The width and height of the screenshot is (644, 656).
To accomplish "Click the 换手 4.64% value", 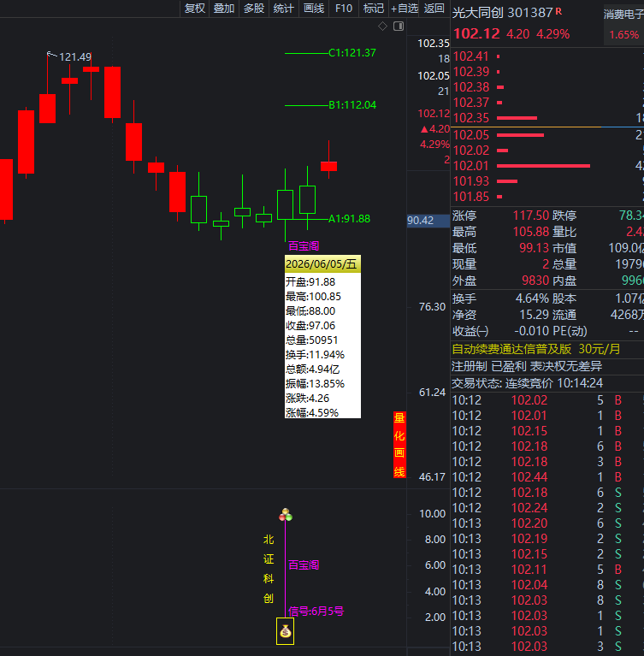I will click(532, 298).
